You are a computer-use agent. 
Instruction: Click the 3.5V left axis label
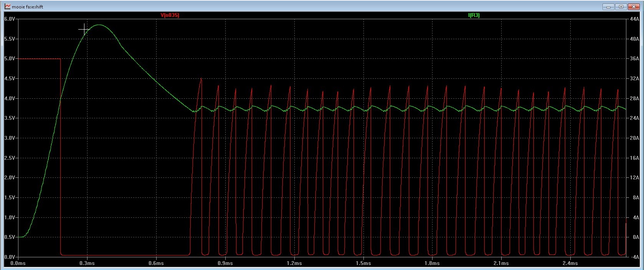click(10, 118)
